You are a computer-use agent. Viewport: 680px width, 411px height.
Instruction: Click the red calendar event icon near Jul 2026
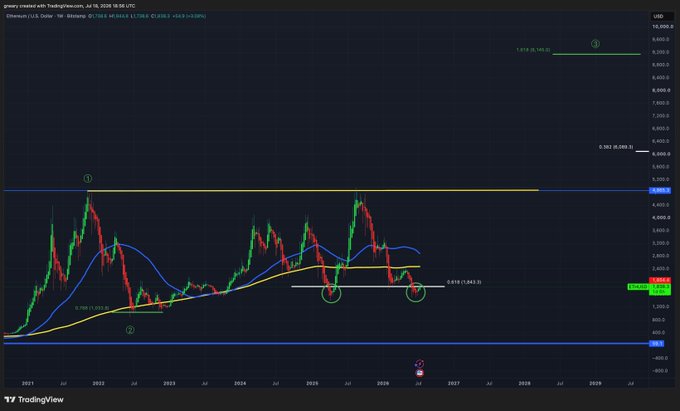coord(419,373)
